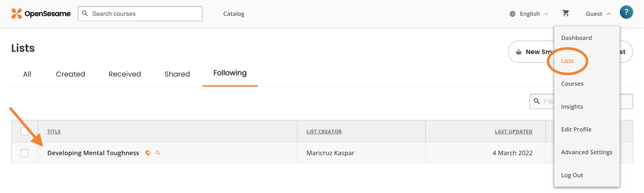This screenshot has height=193, width=644.
Task: Click the filter field search icon
Action: [x=537, y=101]
